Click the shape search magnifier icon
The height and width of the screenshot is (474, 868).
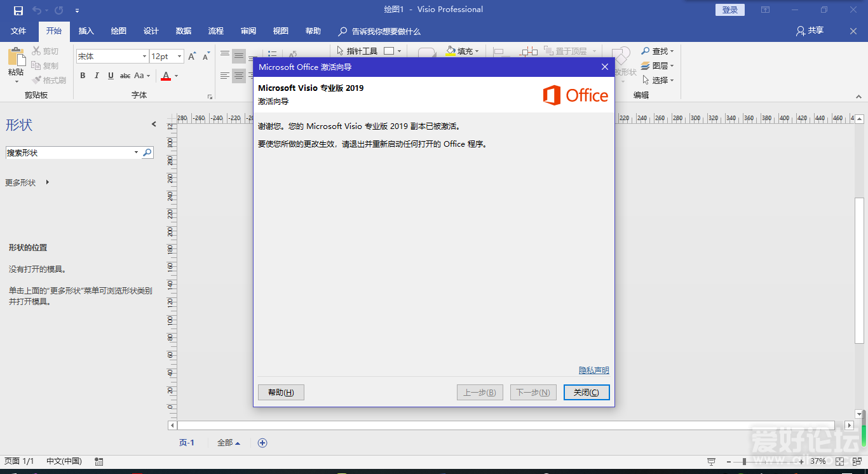(147, 153)
